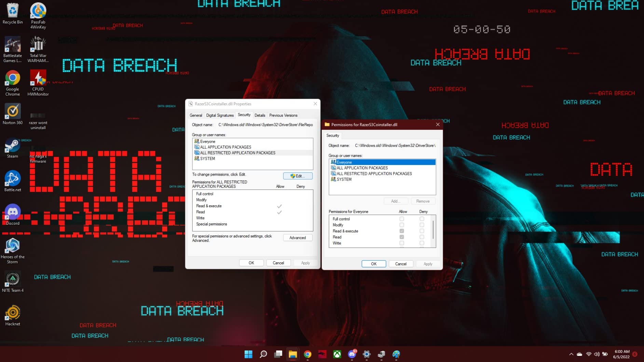This screenshot has height=362, width=644.
Task: Show hidden system tray icons
Action: [x=571, y=354]
